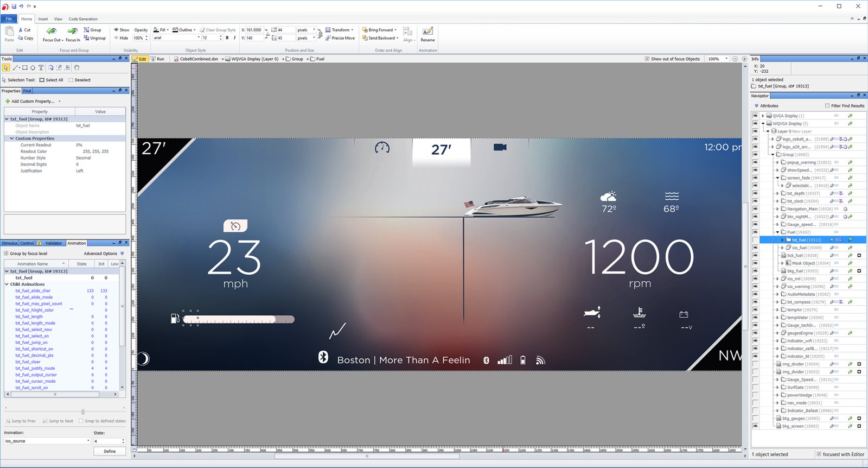Click the Save icon in title bar
Viewport: 868px width, 468px height.
tap(14, 7)
